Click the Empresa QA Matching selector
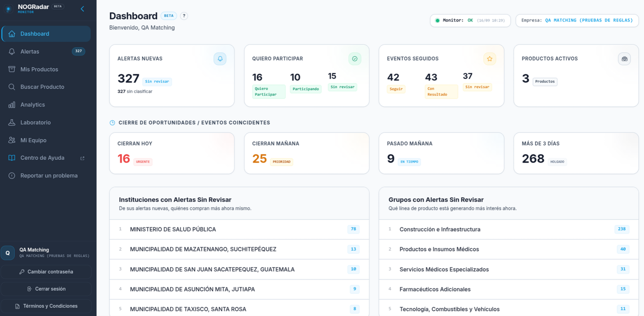Image resolution: width=644 pixels, height=316 pixels. (x=577, y=21)
